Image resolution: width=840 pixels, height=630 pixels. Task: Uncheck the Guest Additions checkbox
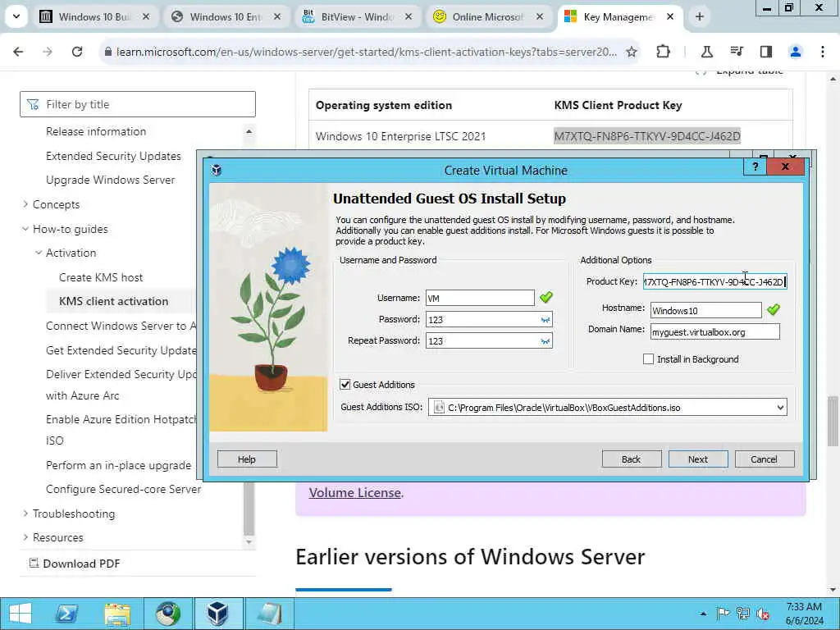pos(345,385)
